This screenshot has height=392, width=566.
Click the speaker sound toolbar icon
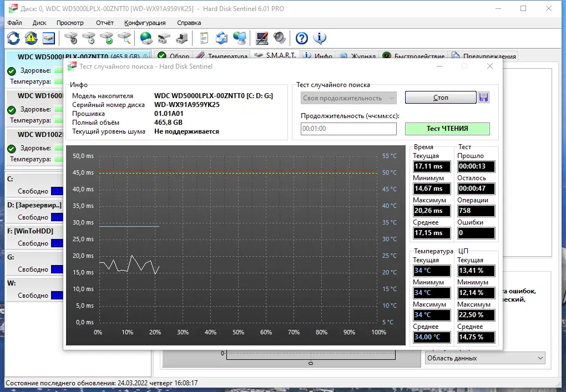[x=279, y=38]
